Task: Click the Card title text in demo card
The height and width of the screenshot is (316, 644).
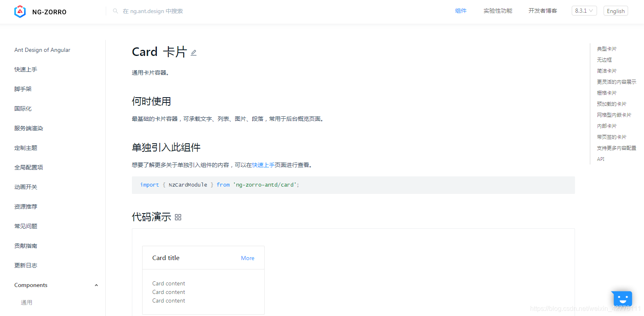Action: click(x=166, y=258)
